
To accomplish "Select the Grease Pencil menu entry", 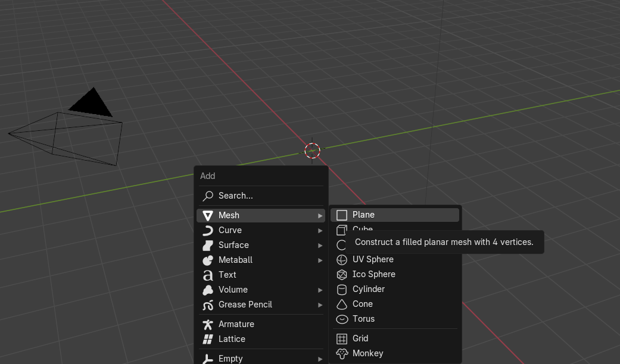I will 261,305.
